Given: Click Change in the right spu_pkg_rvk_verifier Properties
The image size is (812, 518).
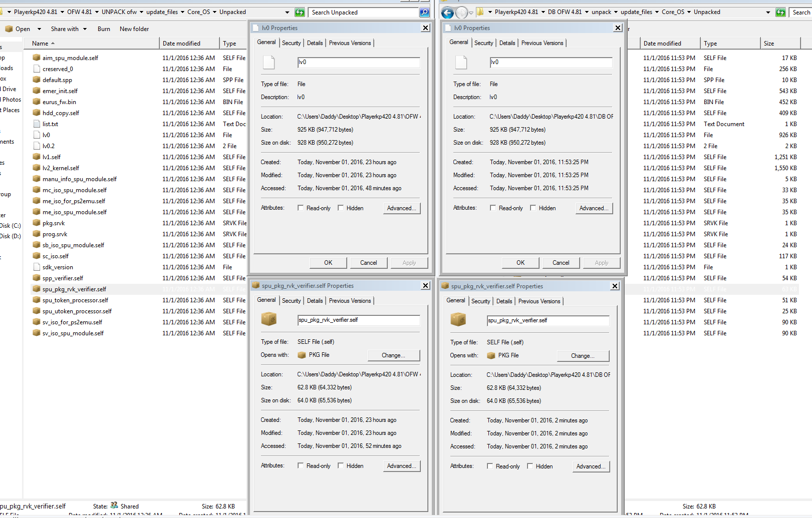Looking at the screenshot, I should (x=583, y=356).
